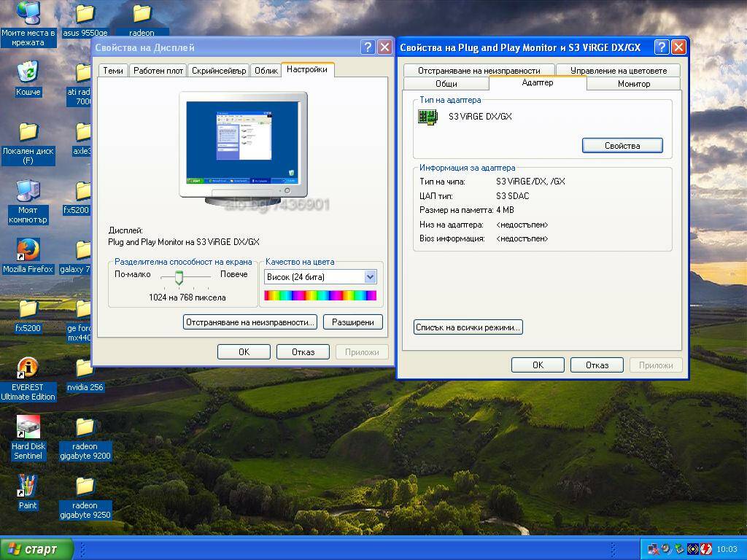Click Отстраняване на неизправности button in display settings
This screenshot has height=560, width=747.
point(250,322)
